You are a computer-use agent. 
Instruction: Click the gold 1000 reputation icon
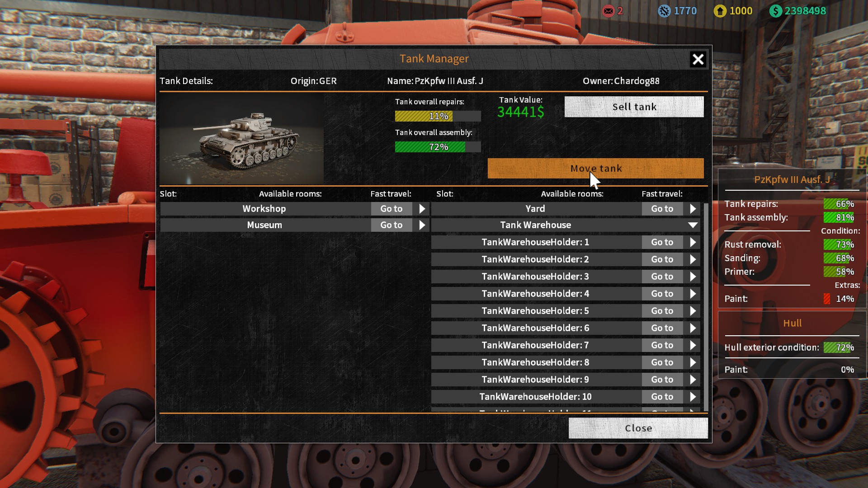coord(720,11)
